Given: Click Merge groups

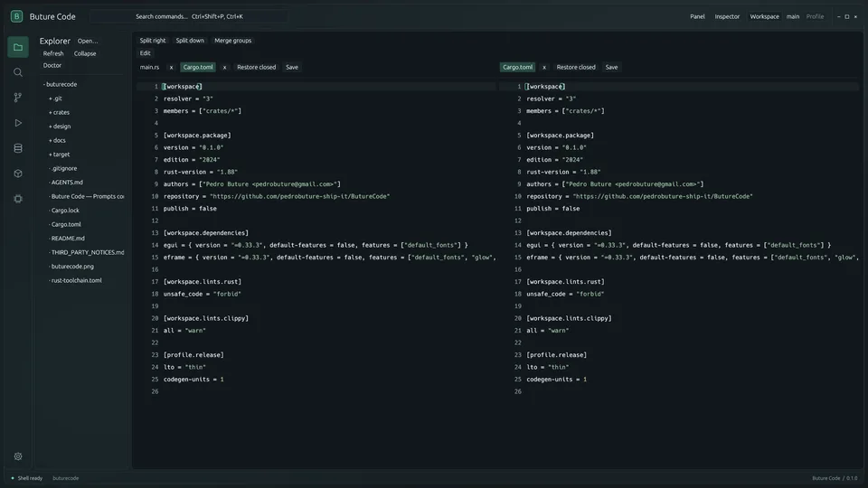Looking at the screenshot, I should (232, 41).
